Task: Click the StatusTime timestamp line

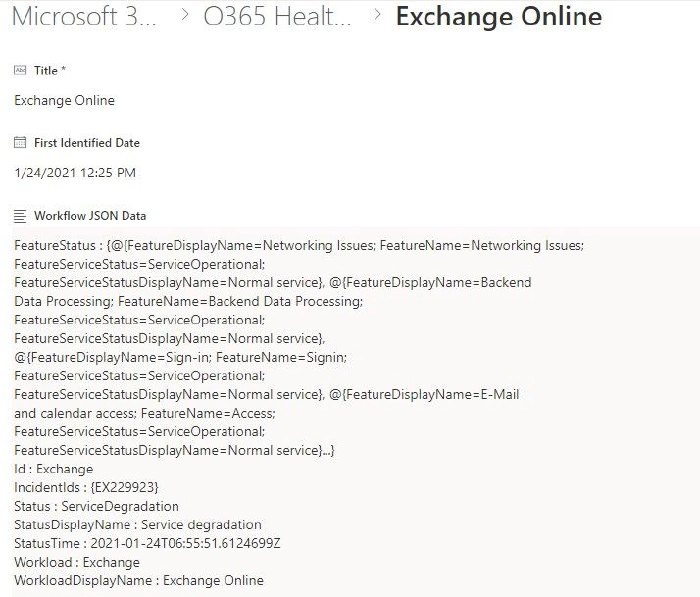Action: (x=148, y=543)
